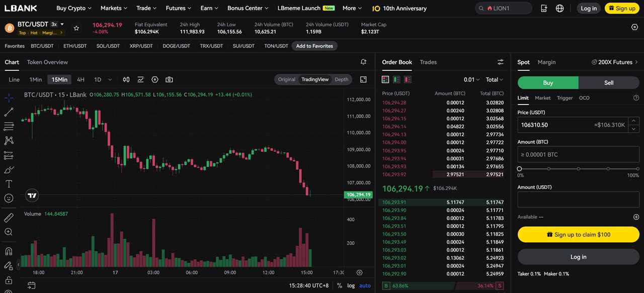Open the emoji drawing tool

pyautogui.click(x=9, y=198)
